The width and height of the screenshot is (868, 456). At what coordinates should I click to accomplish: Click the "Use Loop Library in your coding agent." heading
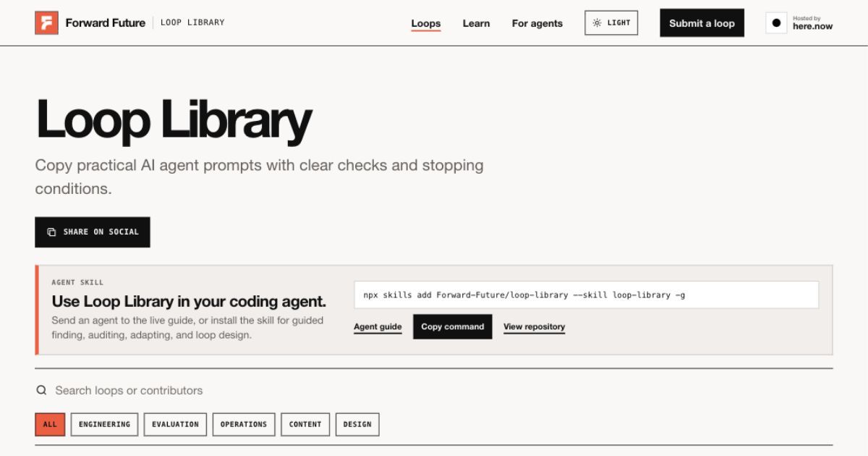pyautogui.click(x=189, y=301)
